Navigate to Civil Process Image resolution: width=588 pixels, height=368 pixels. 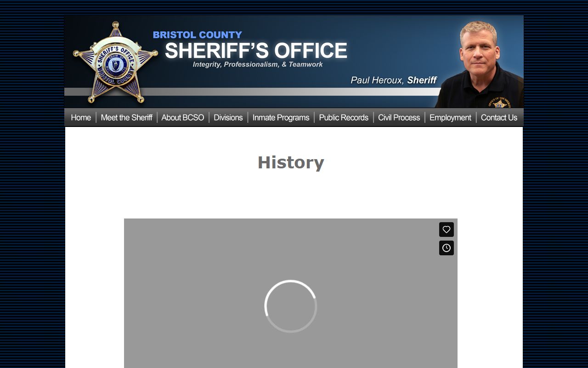click(399, 118)
